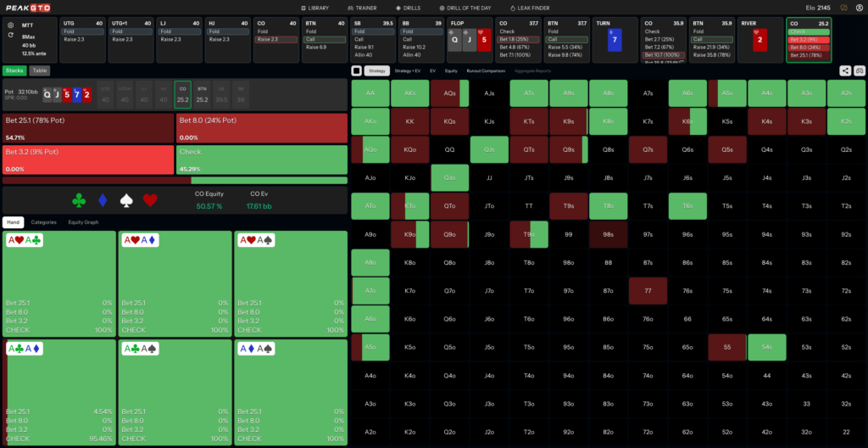Click the share icon above the hand grid
Viewport: 868px width, 448px height.
[x=845, y=70]
